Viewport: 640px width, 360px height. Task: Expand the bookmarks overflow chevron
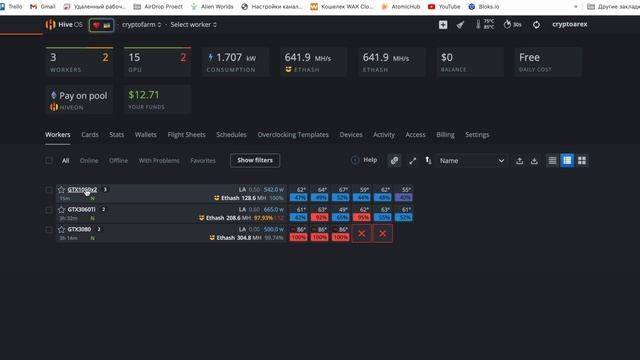pos(576,7)
